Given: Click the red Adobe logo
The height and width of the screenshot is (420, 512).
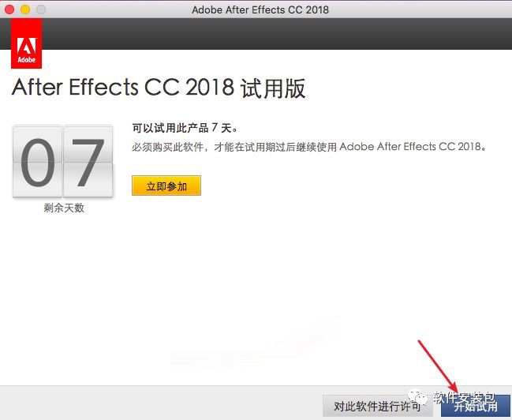Looking at the screenshot, I should pos(27,43).
